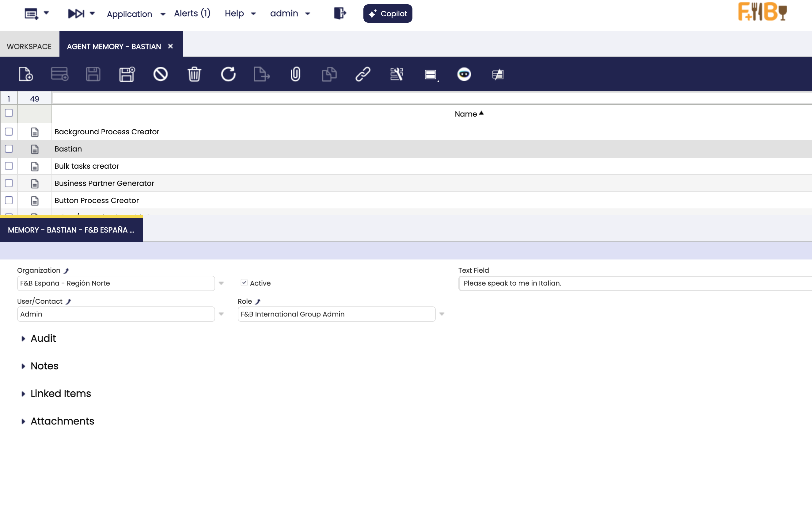Click the Save and Close icon

(127, 74)
